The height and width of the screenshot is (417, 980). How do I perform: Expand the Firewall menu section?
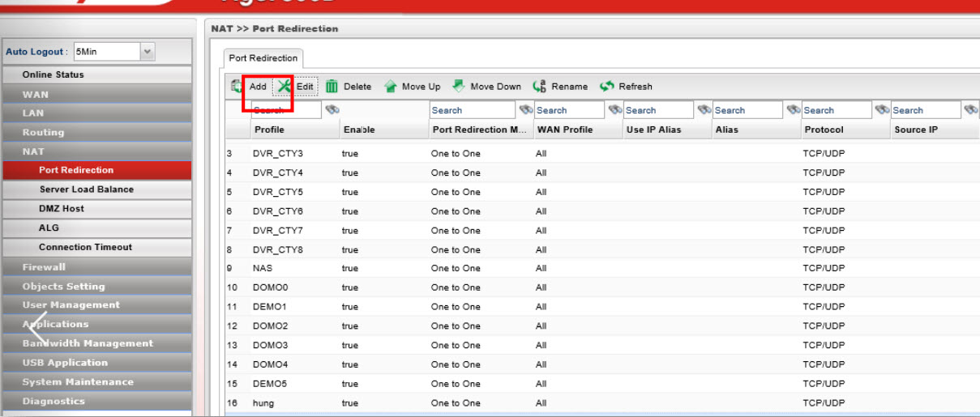click(x=44, y=267)
